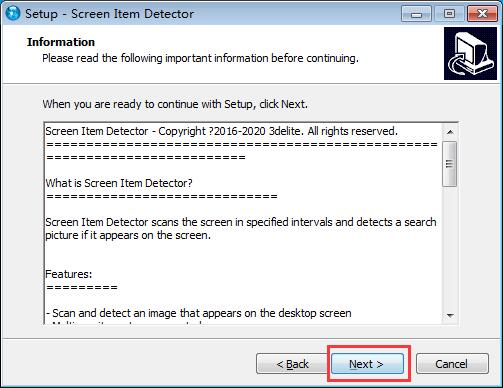Image resolution: width=503 pixels, height=388 pixels.
Task: Click the bold "Information" heading
Action: 61,42
